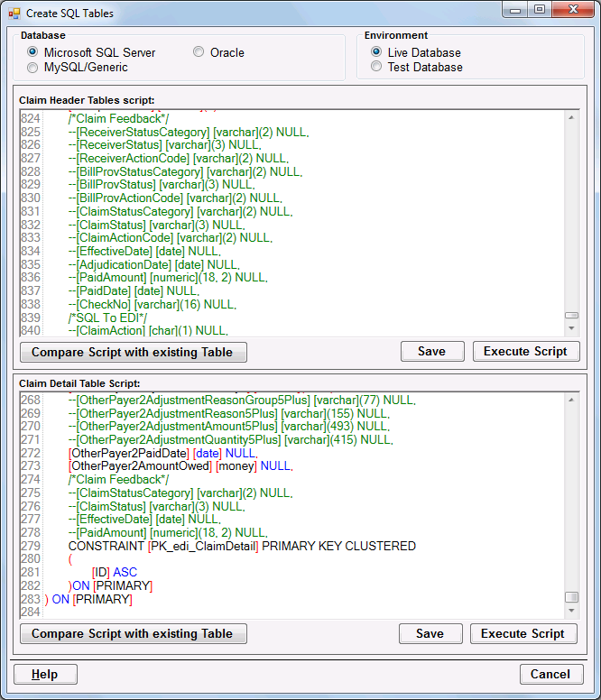Click the detail /*Claim Feedback*/ line 274
Image resolution: width=601 pixels, height=700 pixels.
coord(118,480)
